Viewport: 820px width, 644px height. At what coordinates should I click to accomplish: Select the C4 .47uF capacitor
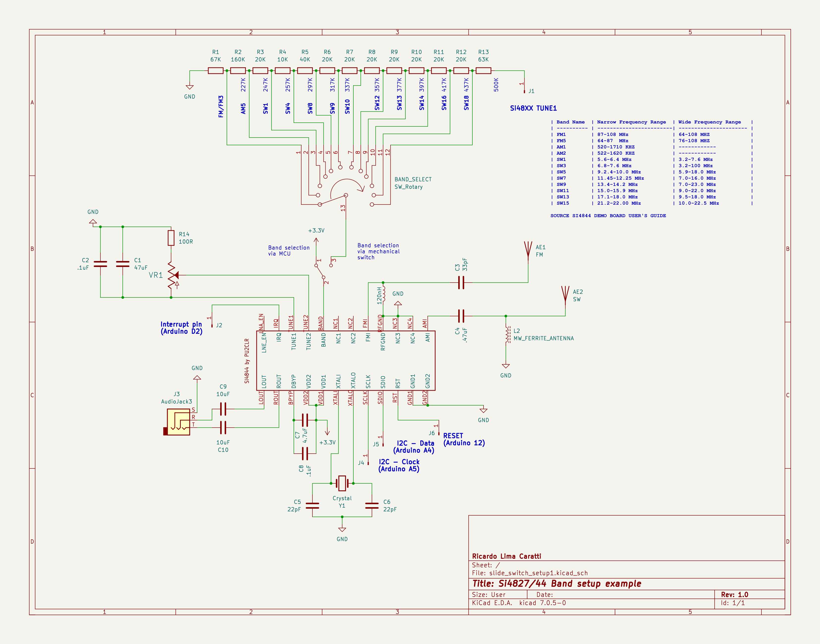(x=461, y=316)
